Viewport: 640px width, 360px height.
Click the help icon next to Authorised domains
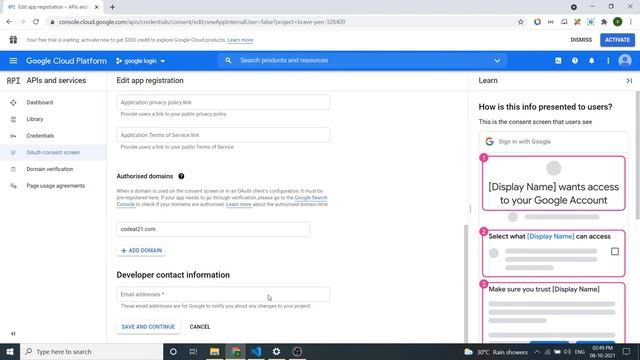(x=181, y=176)
